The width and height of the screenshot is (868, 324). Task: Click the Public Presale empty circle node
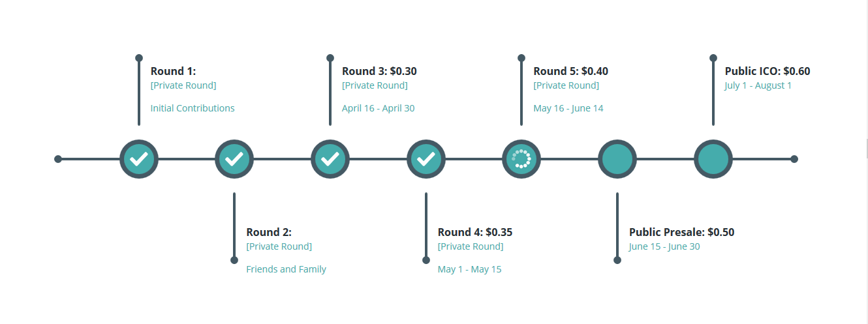pyautogui.click(x=617, y=159)
